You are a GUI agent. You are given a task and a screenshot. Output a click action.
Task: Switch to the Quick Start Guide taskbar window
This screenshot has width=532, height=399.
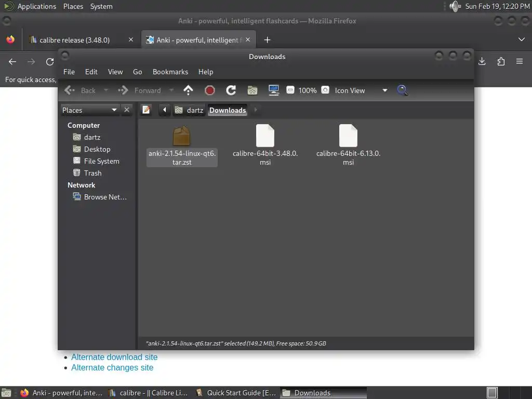236,393
